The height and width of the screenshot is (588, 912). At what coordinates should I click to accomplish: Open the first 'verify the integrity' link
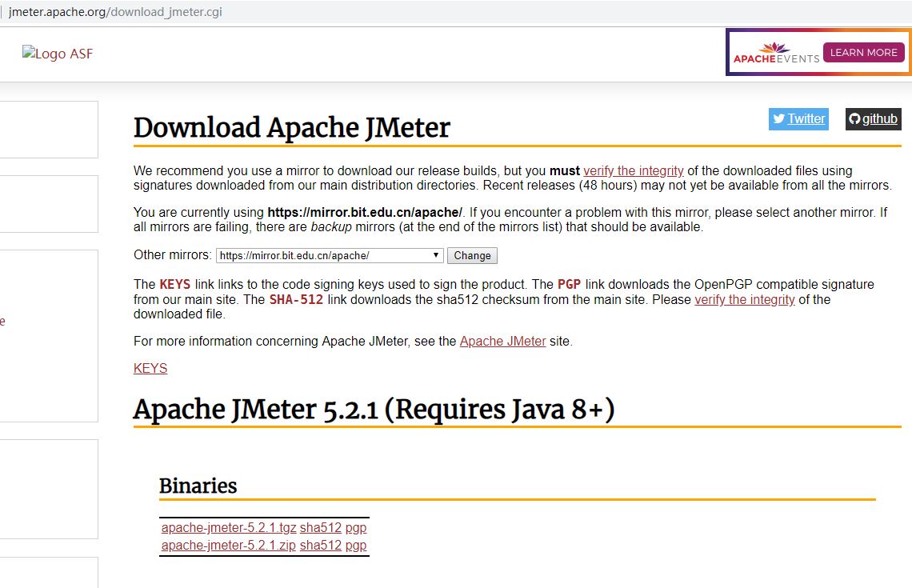click(x=634, y=170)
